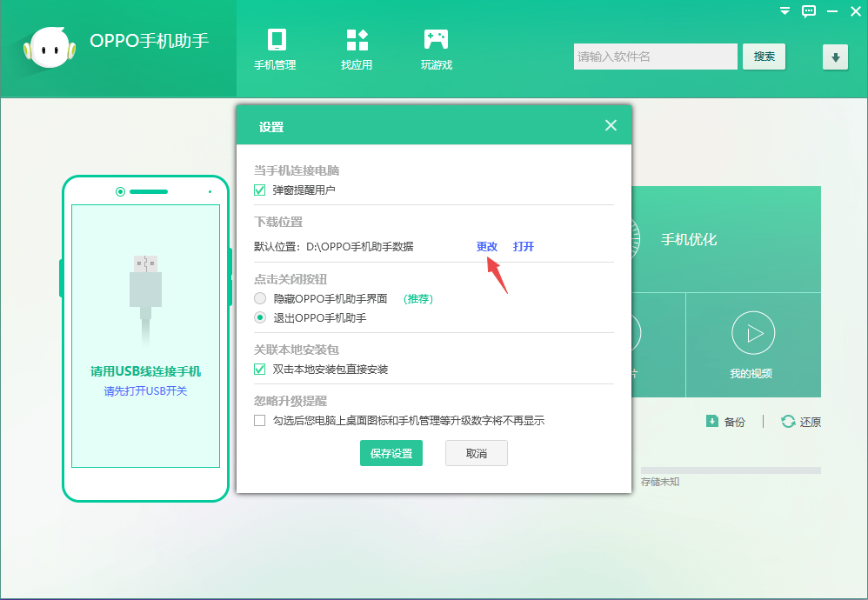Uncheck 双击本地安装包直接安装
Viewport: 868px width, 600px height.
tap(258, 369)
